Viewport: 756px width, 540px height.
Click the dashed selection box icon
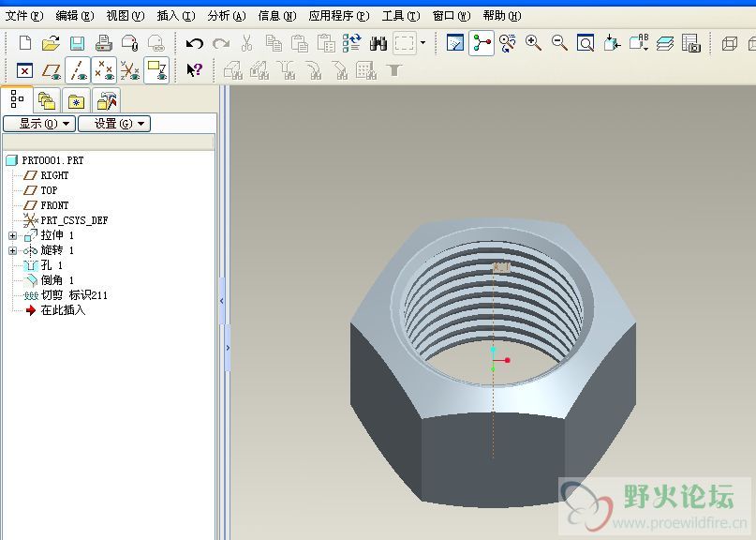point(405,43)
